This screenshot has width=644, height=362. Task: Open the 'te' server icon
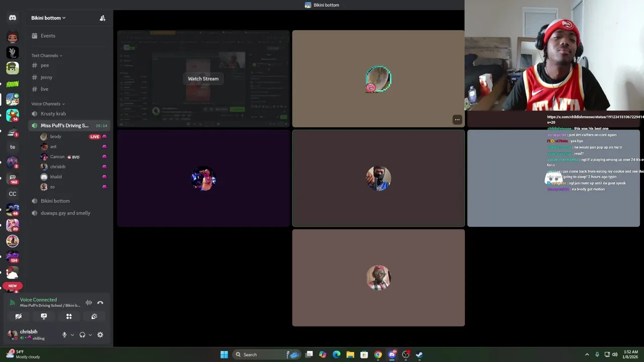pos(13,147)
